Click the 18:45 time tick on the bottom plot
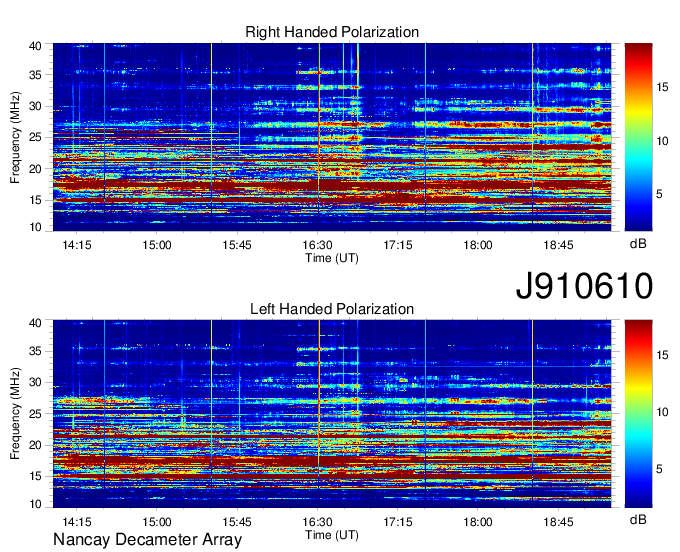 click(558, 522)
